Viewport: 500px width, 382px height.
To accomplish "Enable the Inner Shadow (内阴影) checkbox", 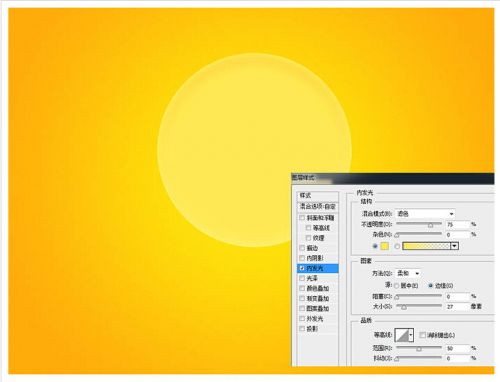I will click(302, 258).
